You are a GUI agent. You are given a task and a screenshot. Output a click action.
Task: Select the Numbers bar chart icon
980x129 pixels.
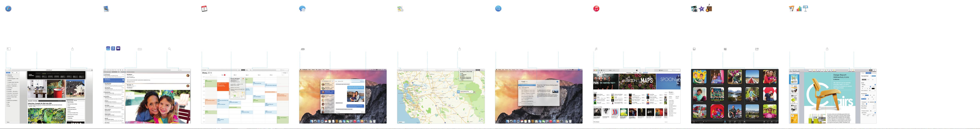[799, 9]
